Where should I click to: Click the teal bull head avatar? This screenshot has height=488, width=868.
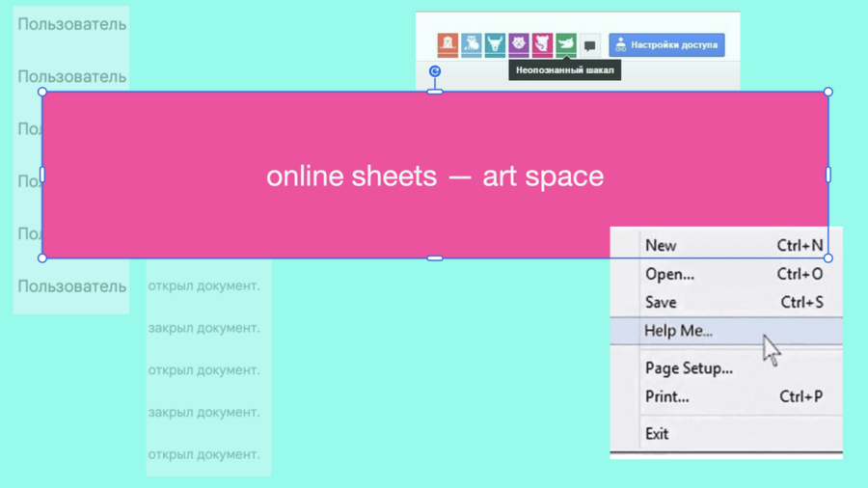pos(495,44)
